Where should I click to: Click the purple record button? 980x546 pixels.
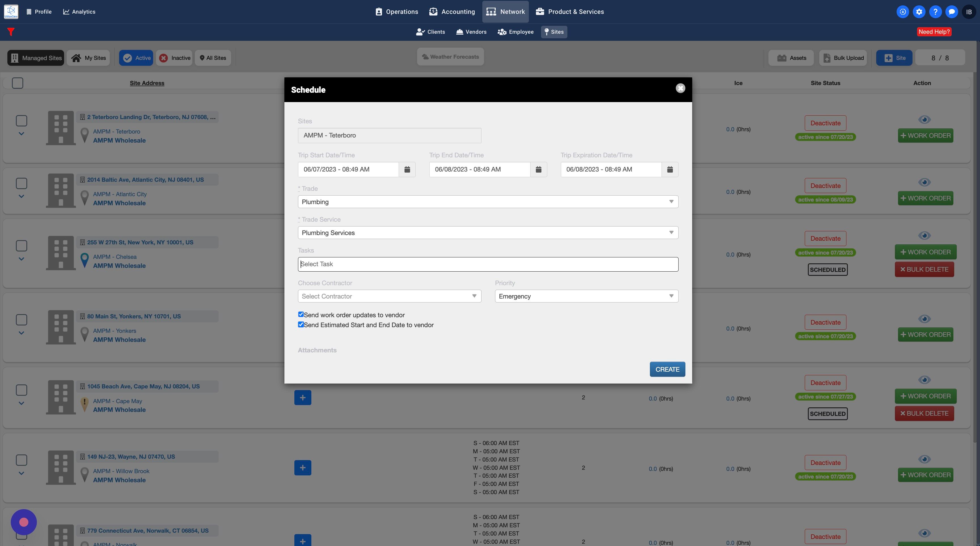24,522
